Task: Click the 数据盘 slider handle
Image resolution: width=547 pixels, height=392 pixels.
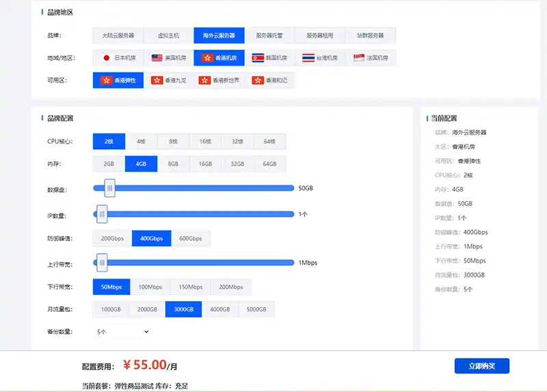Action: (109, 188)
